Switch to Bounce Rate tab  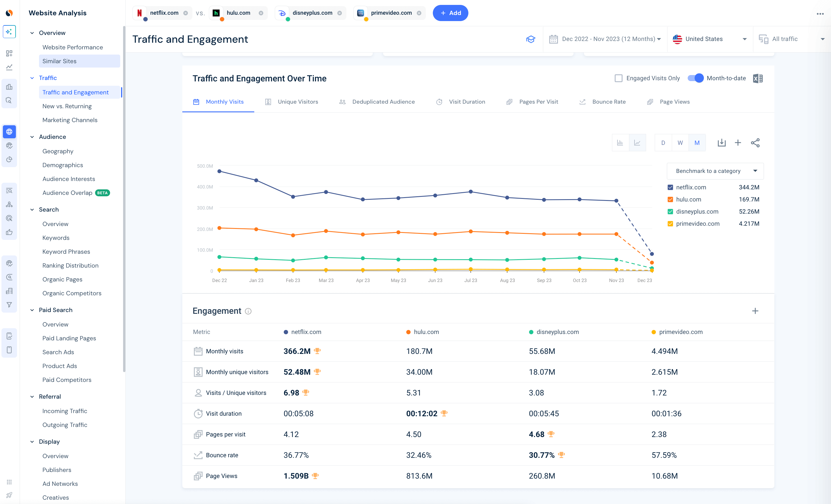pyautogui.click(x=602, y=102)
